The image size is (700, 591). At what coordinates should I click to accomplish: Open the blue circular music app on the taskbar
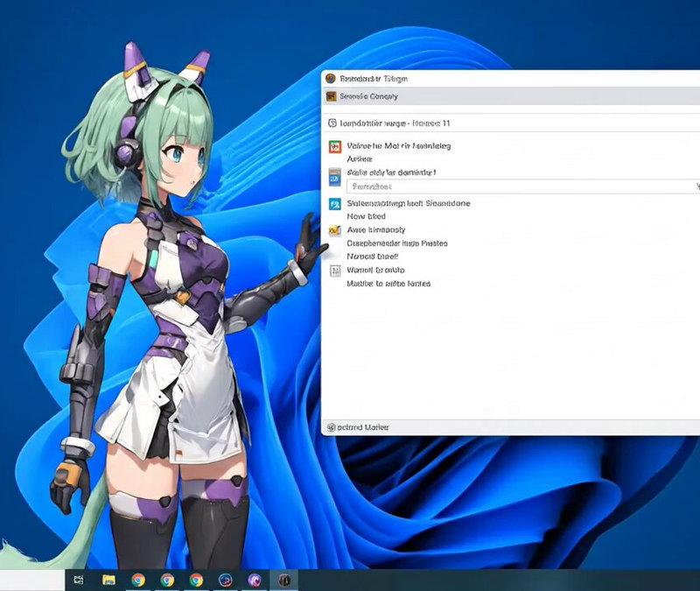(x=226, y=580)
